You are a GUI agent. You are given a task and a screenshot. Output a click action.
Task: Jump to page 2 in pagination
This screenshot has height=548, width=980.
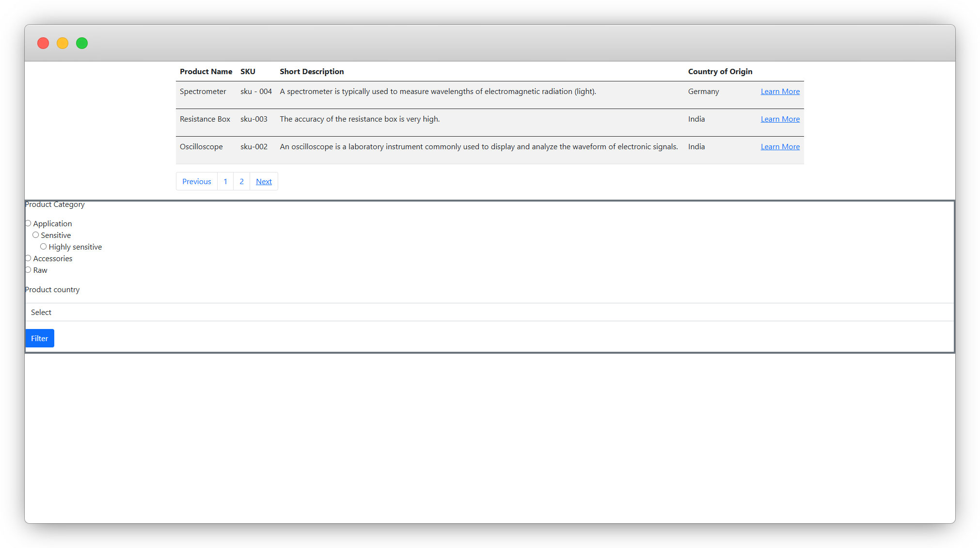click(x=241, y=182)
